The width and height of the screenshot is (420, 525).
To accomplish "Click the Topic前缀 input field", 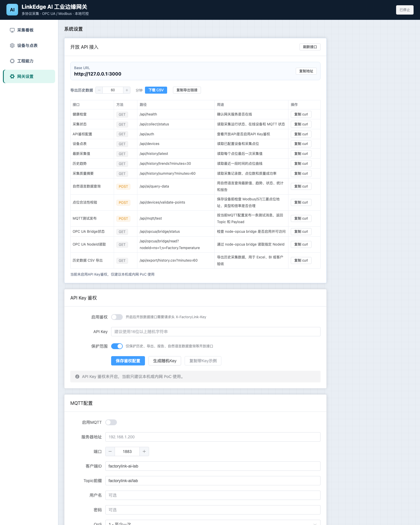I will (213, 481).
